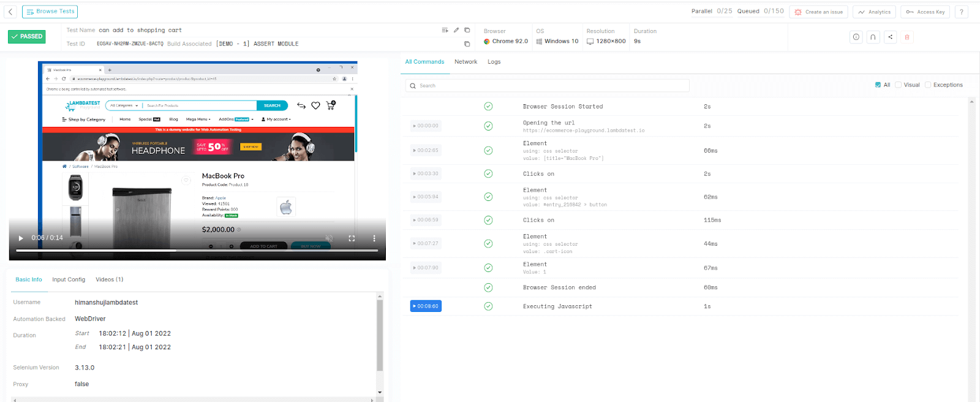Switch to the Network tab

pos(466,62)
